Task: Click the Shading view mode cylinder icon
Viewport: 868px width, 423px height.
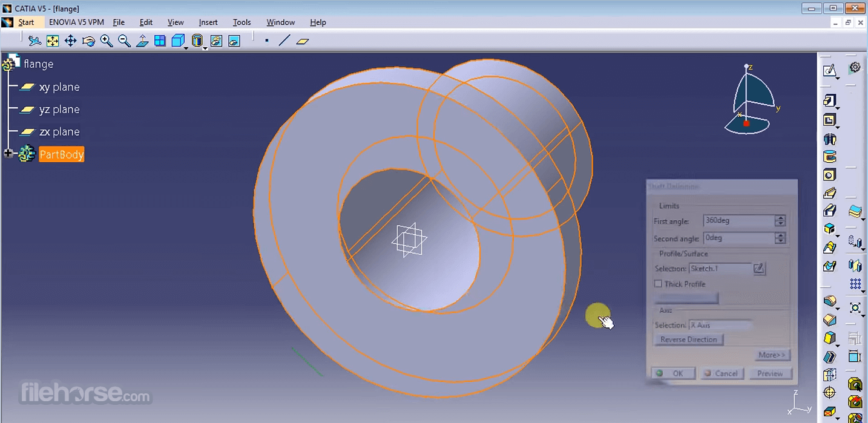Action: [197, 41]
